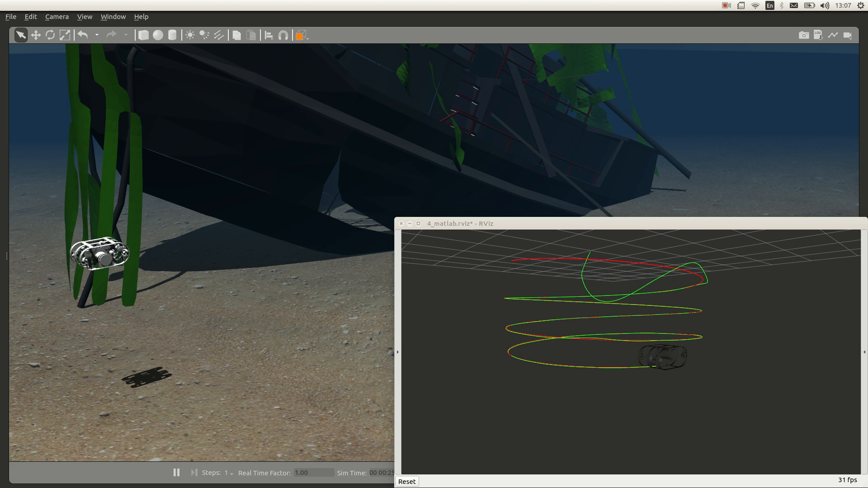Open the undo history dropdown arrow

(x=97, y=35)
